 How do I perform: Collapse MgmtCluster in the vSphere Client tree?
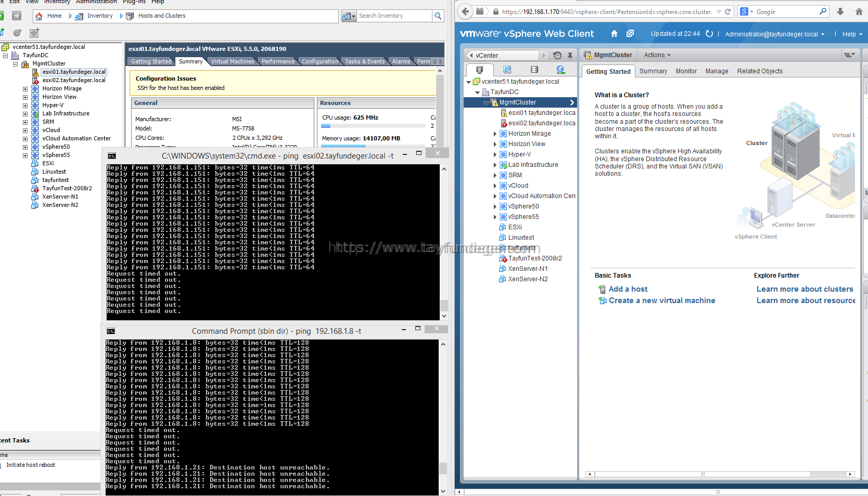15,64
